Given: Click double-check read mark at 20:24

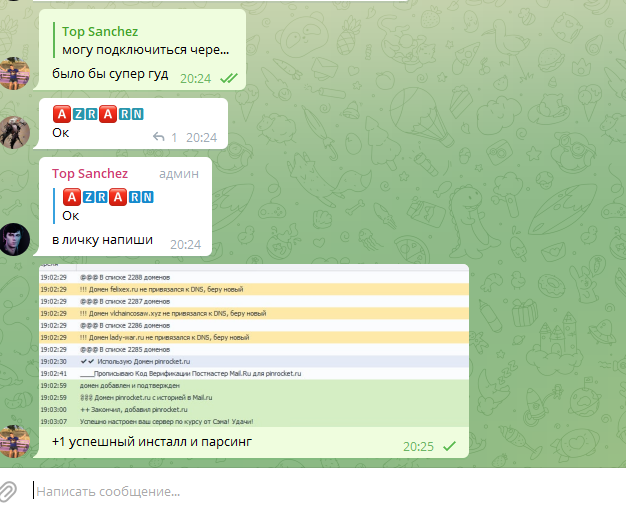Looking at the screenshot, I should click(x=229, y=78).
